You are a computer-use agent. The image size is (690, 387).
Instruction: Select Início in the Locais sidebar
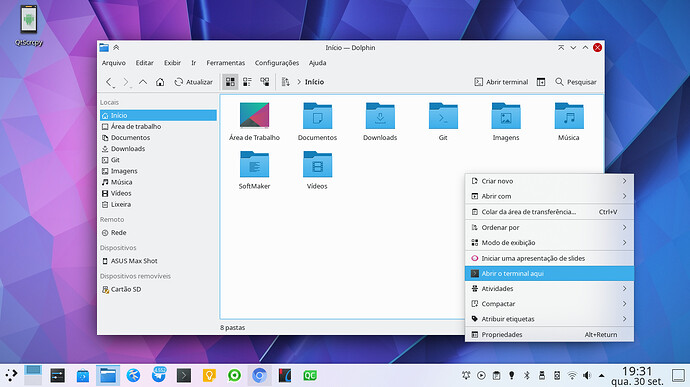pos(158,115)
